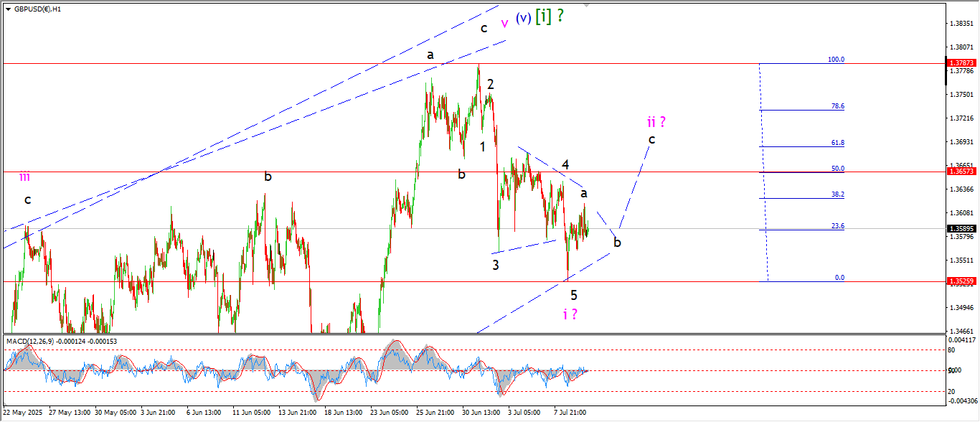Open the GBPUSD H1 chart menu arrow
This screenshot has height=422, width=980.
[8, 9]
